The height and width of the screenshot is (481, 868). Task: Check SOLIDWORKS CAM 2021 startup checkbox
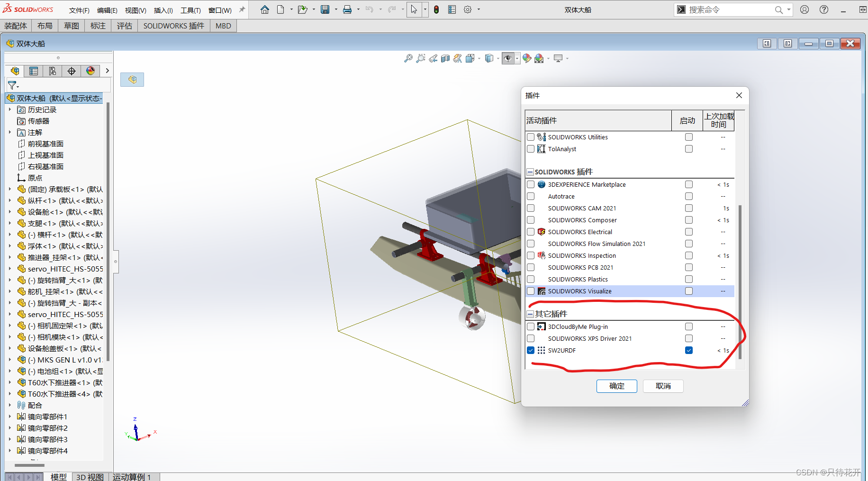click(689, 208)
